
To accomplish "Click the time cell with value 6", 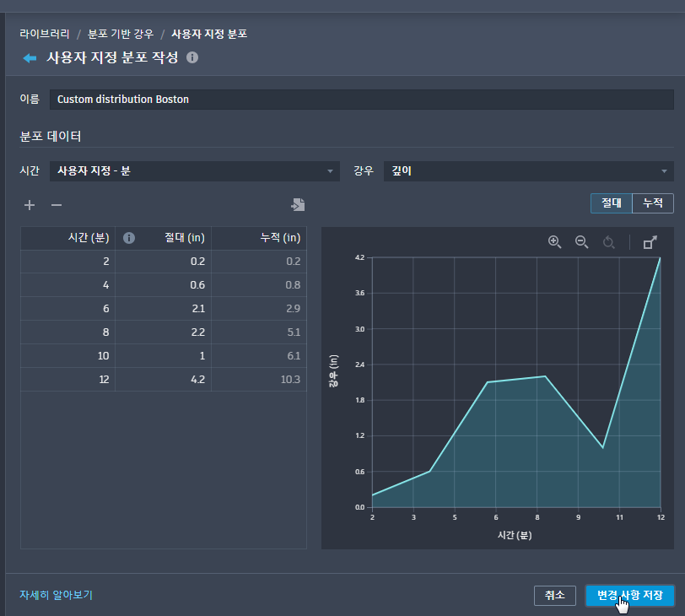I will point(67,309).
